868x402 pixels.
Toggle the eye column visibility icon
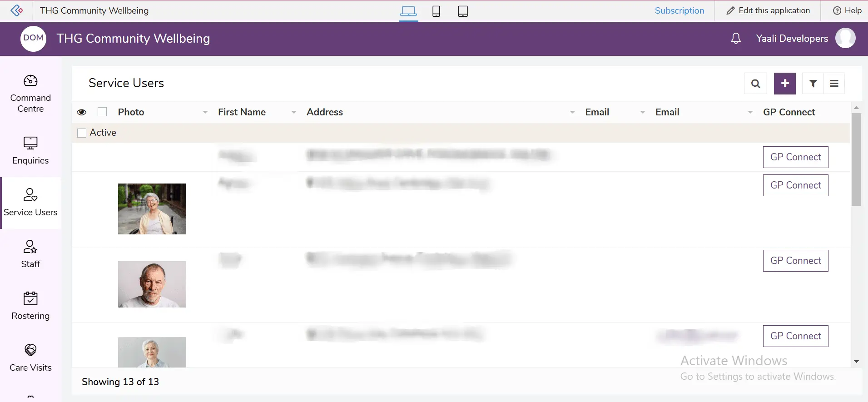coord(82,112)
